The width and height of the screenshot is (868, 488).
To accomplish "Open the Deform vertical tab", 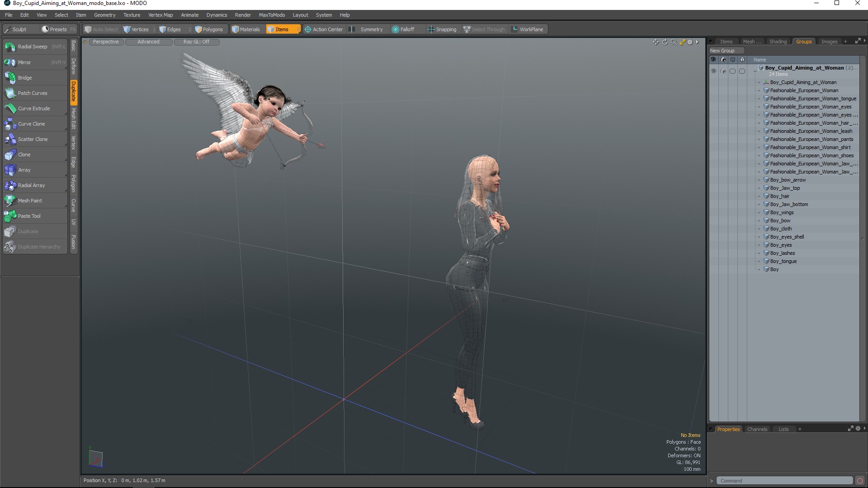I will [73, 66].
